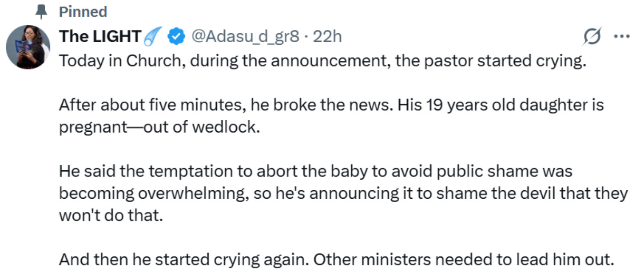The width and height of the screenshot is (644, 275).
Task: Visit the @Adasu_d_gr8 handle link
Action: pos(245,37)
